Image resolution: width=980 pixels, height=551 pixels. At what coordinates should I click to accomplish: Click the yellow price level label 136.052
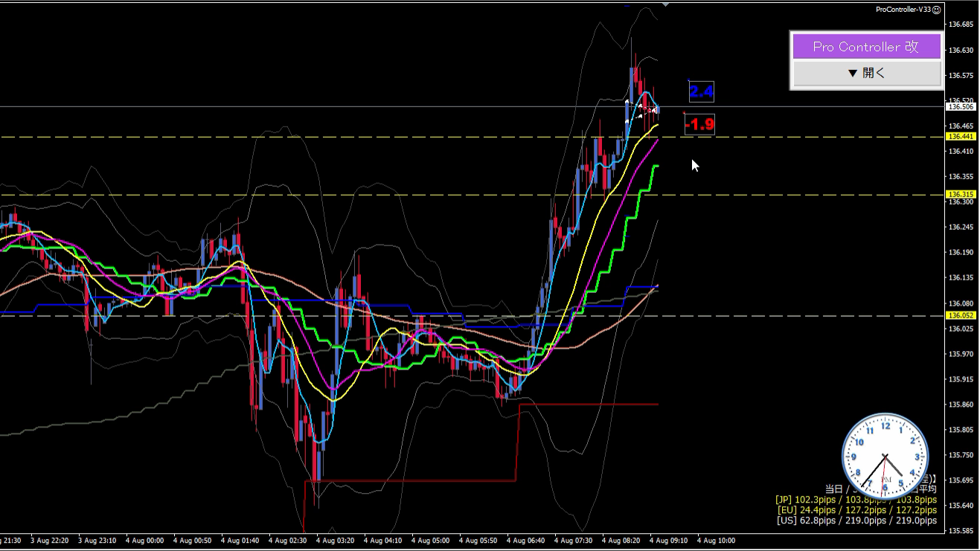960,315
